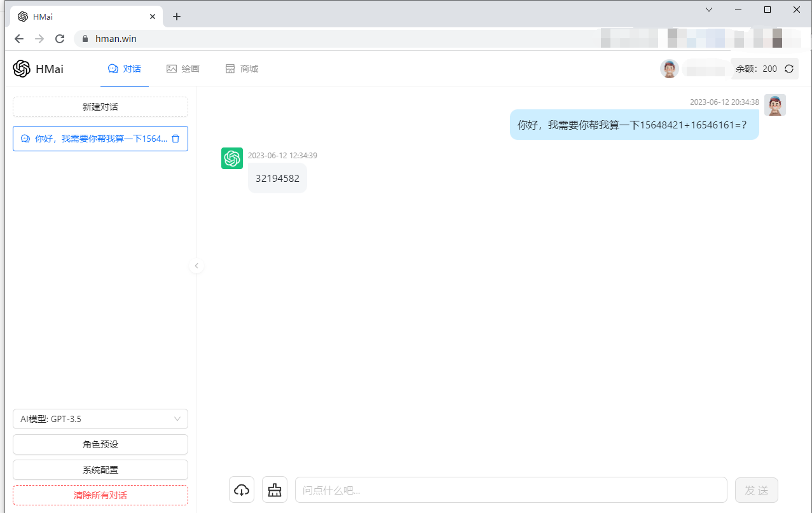Click the user avatar in the top right
Screen dimensions: 812x513
pos(670,68)
